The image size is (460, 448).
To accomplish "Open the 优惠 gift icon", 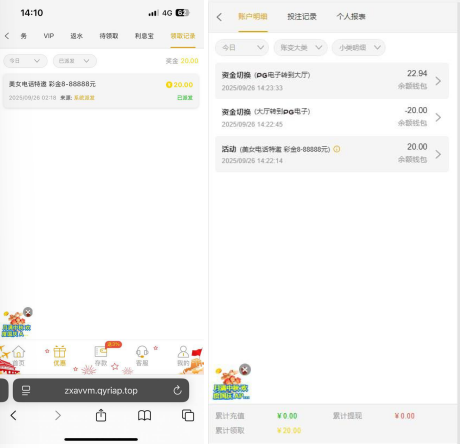I will [60, 352].
